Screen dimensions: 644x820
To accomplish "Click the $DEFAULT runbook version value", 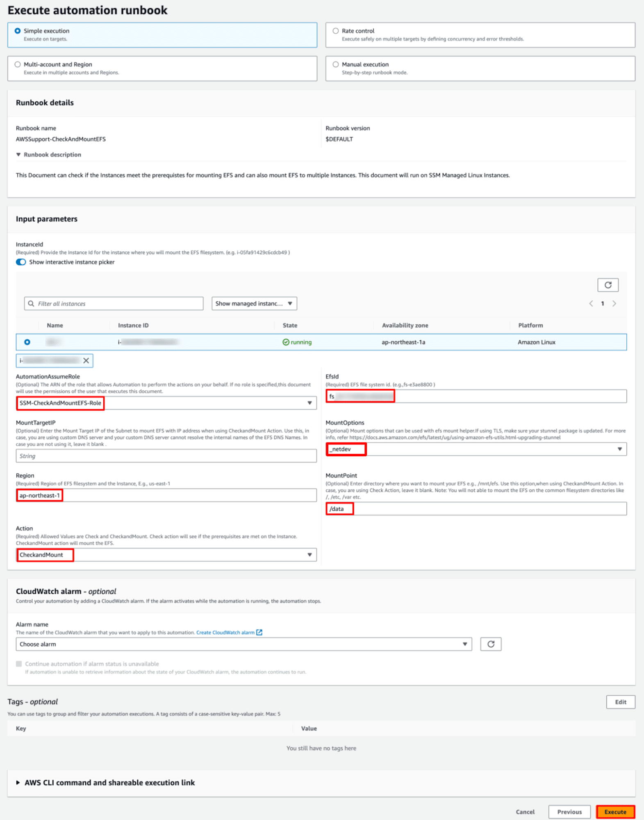I will 339,139.
